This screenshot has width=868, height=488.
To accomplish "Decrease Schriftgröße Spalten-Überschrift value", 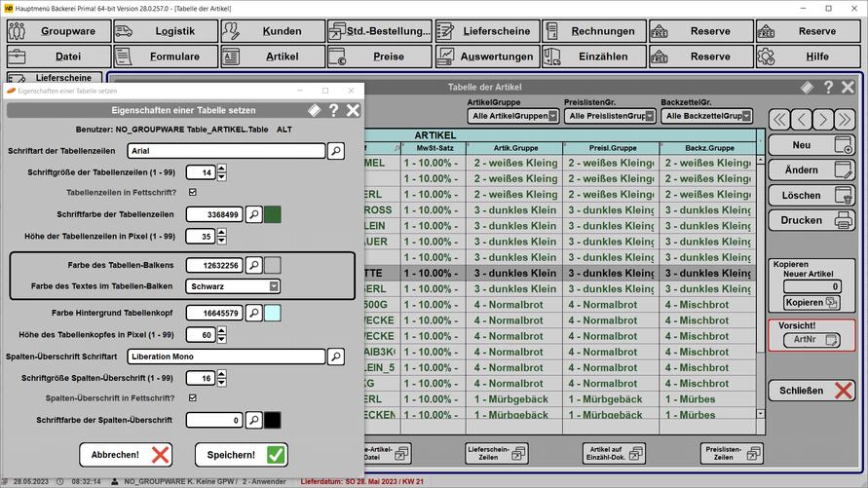I will click(x=222, y=383).
